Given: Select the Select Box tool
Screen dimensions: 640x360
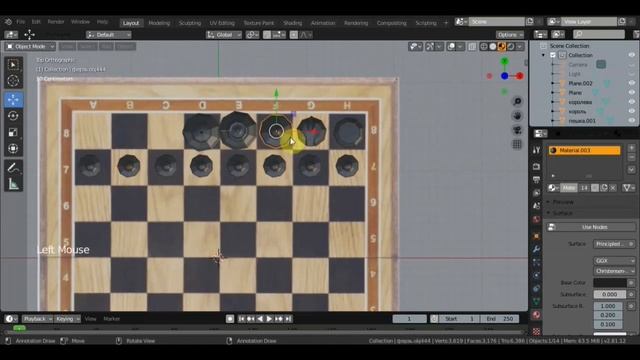Looking at the screenshot, I should click(13, 65).
